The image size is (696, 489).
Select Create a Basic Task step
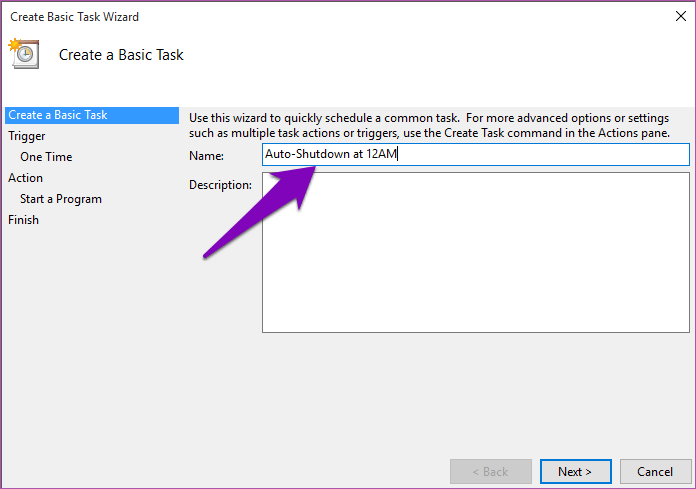point(92,115)
